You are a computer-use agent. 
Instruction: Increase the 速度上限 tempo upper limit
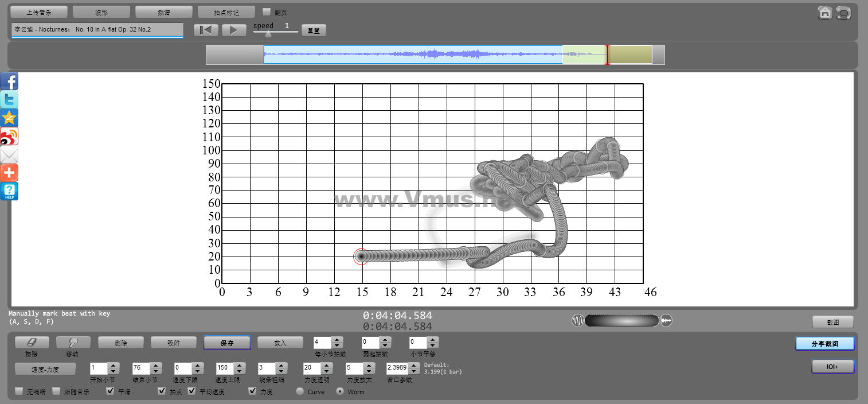[x=239, y=366]
